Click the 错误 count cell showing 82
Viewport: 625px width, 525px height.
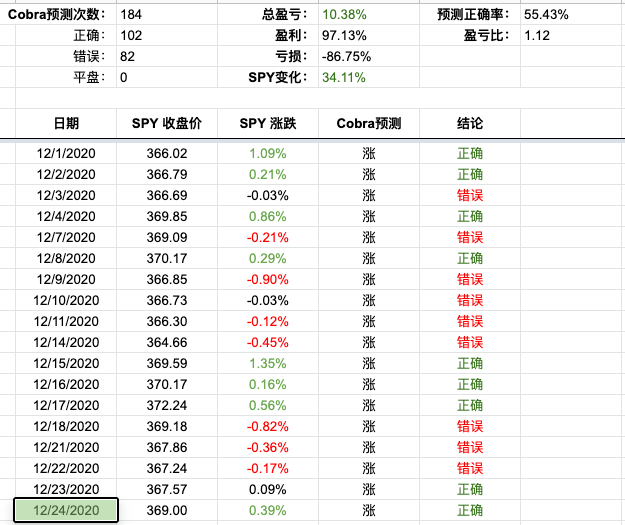tap(167, 56)
